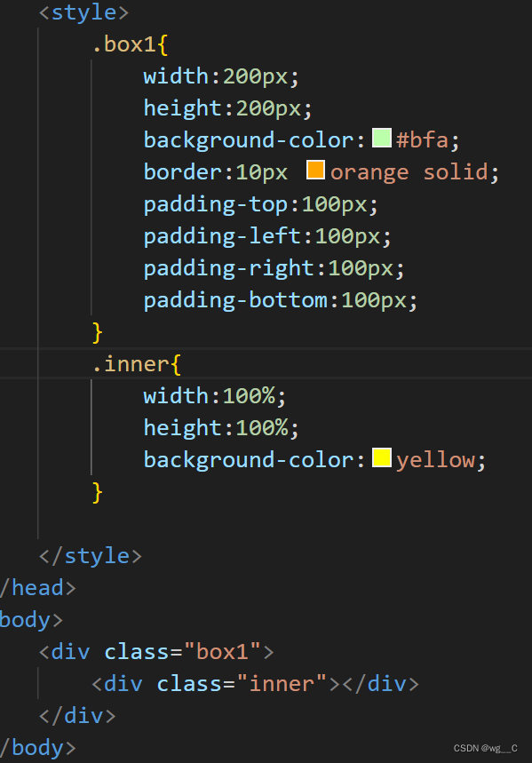Click the closing brace of .box1 rule
Viewport: 532px width, 763px height.
pos(98,332)
